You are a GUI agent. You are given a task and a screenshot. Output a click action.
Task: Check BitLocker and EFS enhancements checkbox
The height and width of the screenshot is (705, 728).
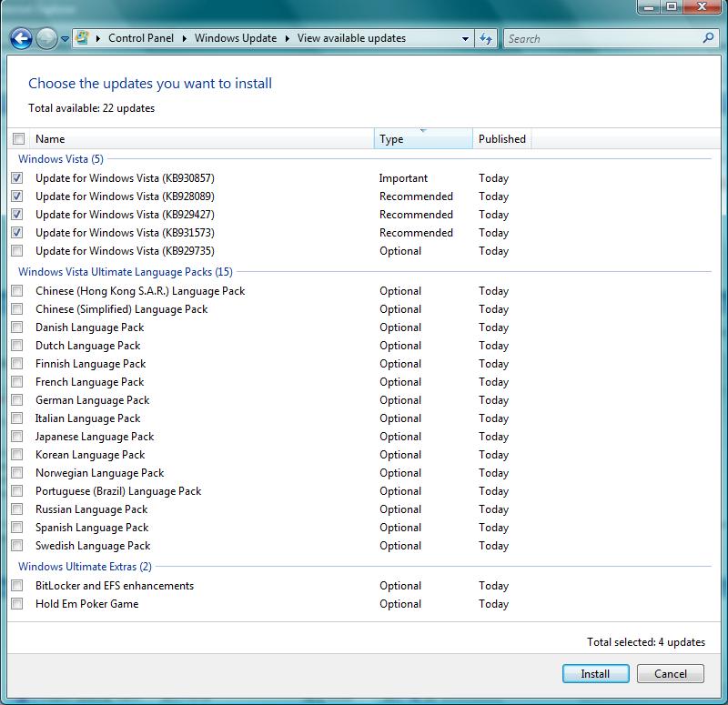click(17, 585)
